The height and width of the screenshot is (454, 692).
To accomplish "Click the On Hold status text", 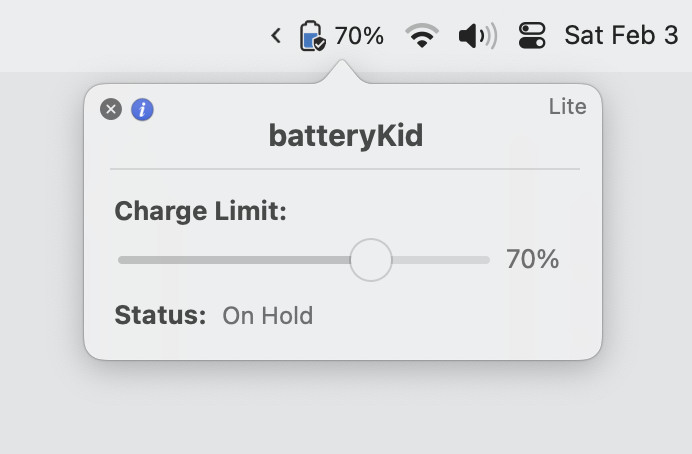I will tap(267, 316).
